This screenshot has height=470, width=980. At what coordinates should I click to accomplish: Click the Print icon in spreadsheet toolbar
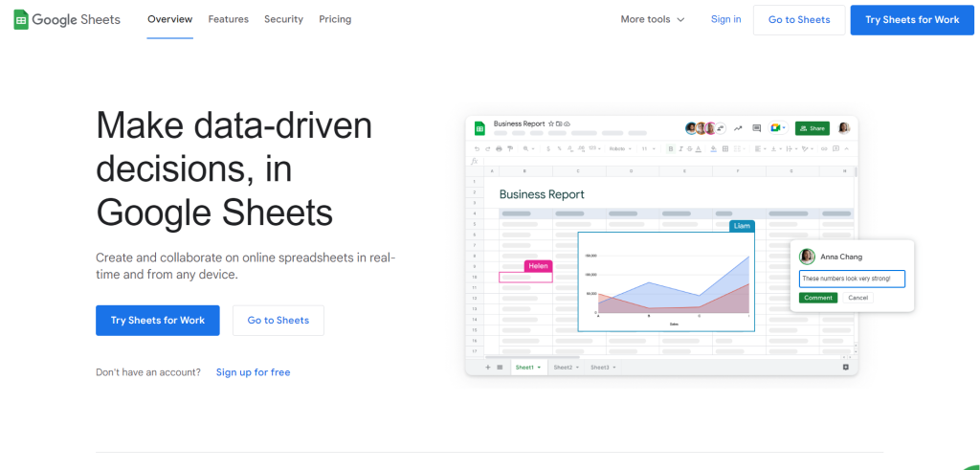point(499,148)
